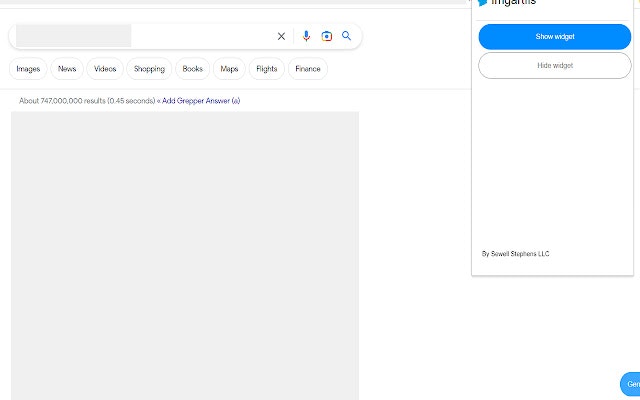Open the Finance filter

pyautogui.click(x=308, y=69)
